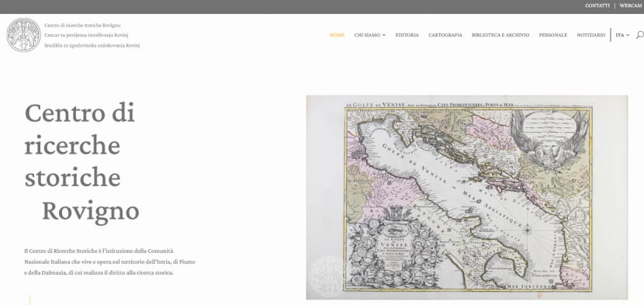The image size is (644, 305).
Task: Navigate to the PERSONALE section
Action: [552, 35]
